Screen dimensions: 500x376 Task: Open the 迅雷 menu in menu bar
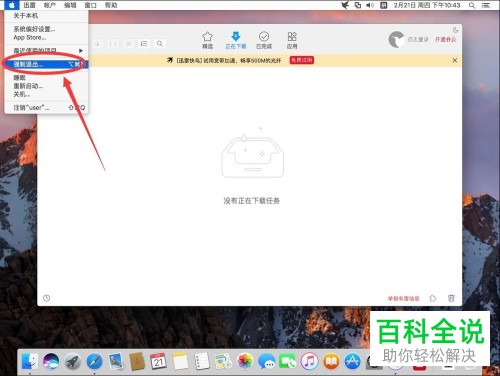(29, 5)
